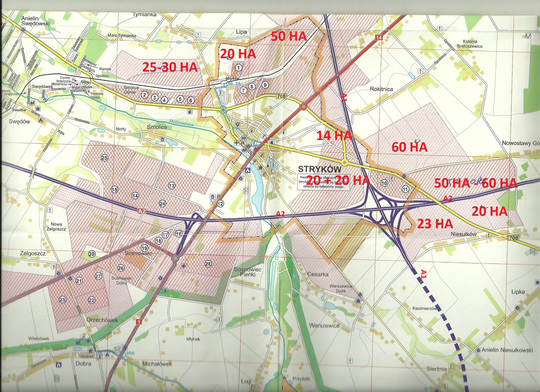Image resolution: width=540 pixels, height=392 pixels.
Task: Click the numbered circle marker 25
Action: coord(105,158)
